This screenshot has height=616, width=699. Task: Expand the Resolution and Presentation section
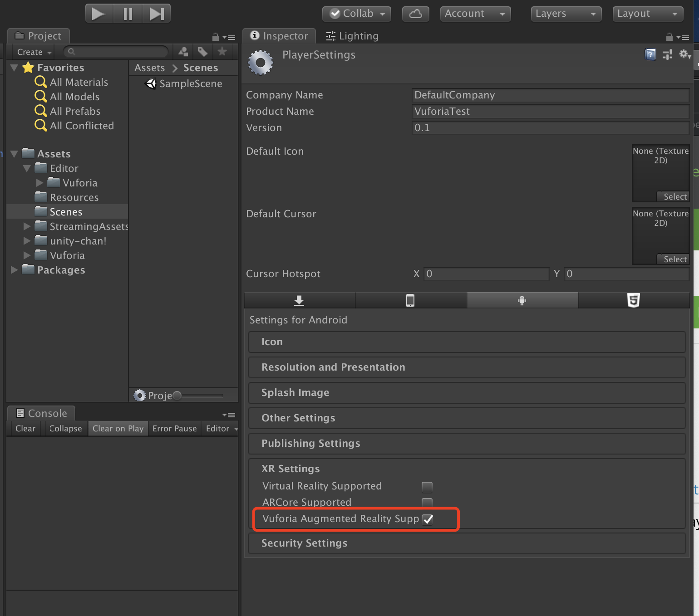pos(467,367)
